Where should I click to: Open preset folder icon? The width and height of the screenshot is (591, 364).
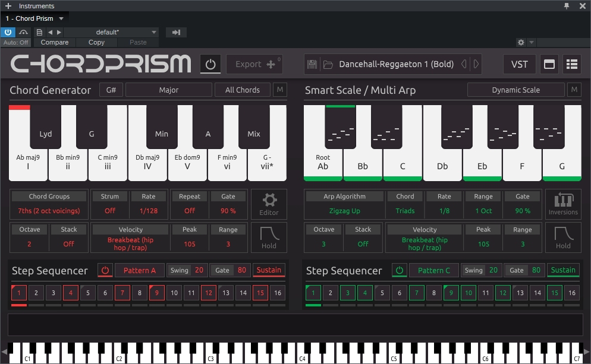click(x=328, y=65)
